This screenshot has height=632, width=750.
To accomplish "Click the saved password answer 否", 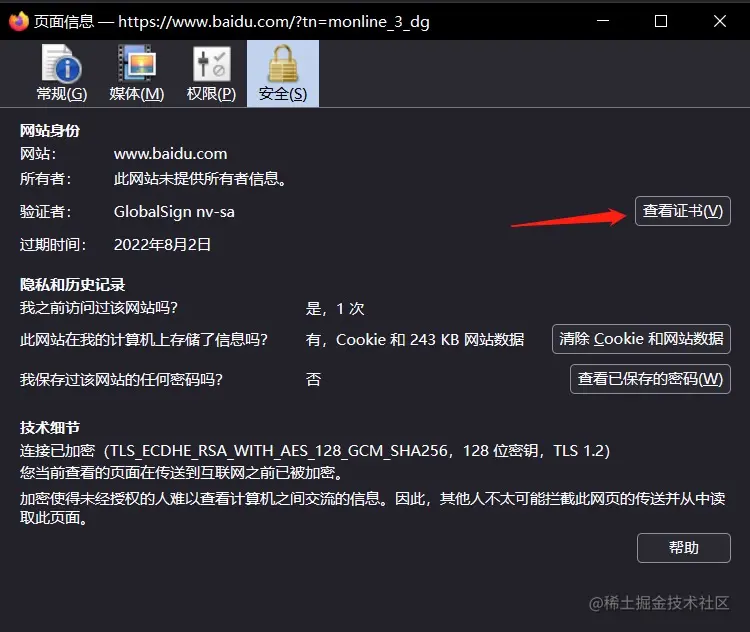I will point(313,379).
